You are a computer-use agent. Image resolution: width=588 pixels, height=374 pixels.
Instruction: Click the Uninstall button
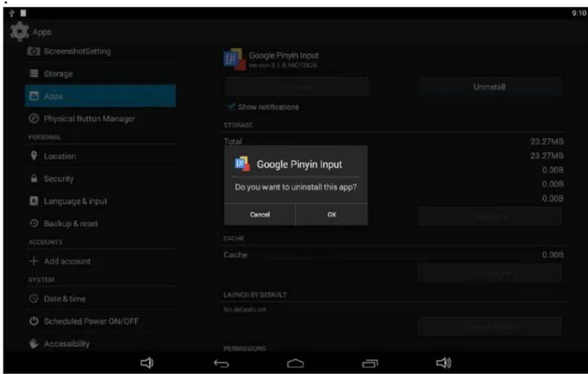489,87
